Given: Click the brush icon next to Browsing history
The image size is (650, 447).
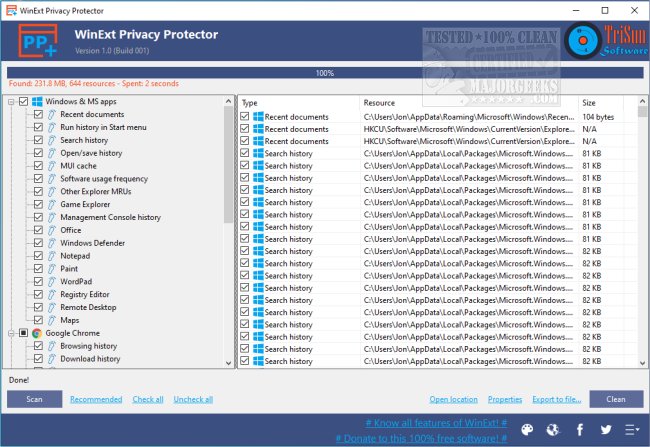Looking at the screenshot, I should [51, 346].
